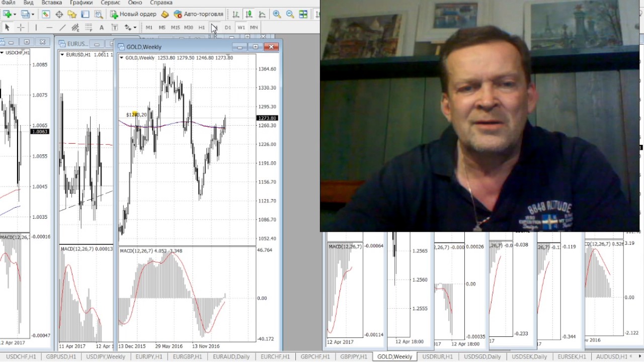Set timeframe to H1
644x362 pixels.
tap(201, 27)
